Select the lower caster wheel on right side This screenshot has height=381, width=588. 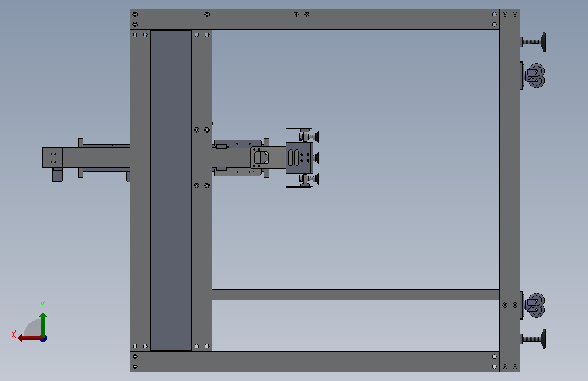(532, 305)
